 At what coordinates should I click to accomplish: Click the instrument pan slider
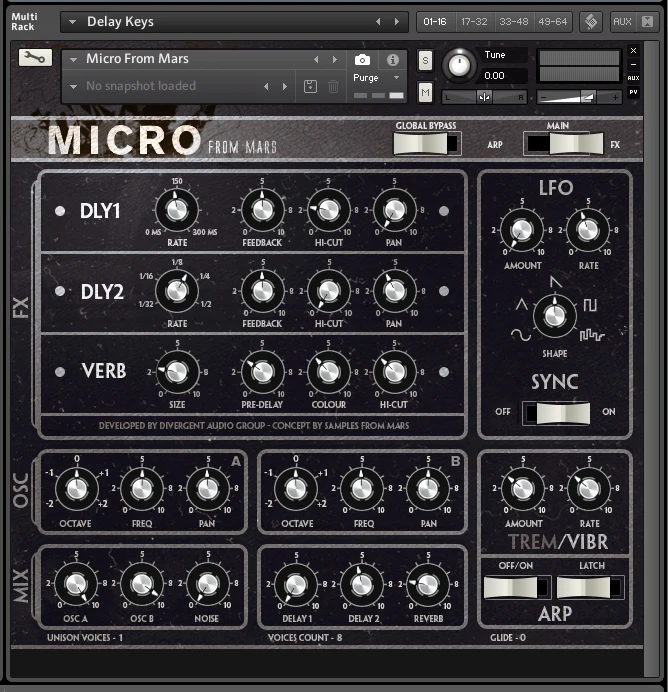click(x=484, y=97)
